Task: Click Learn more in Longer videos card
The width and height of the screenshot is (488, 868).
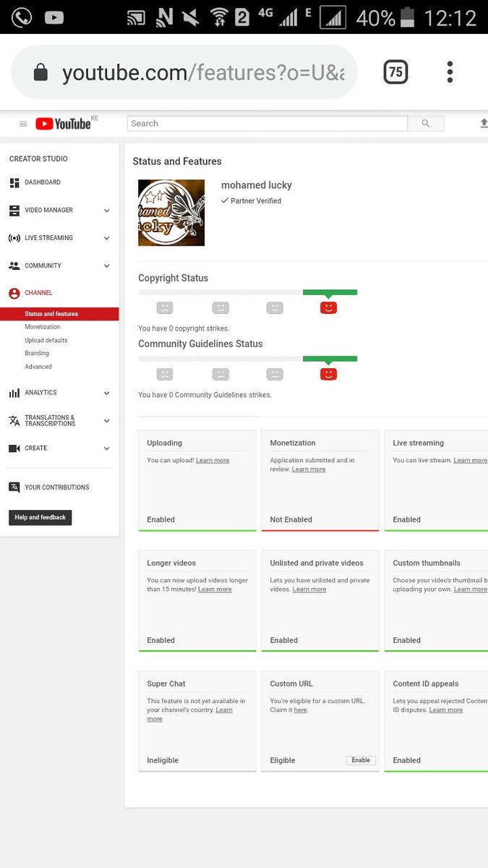Action: [x=215, y=590]
